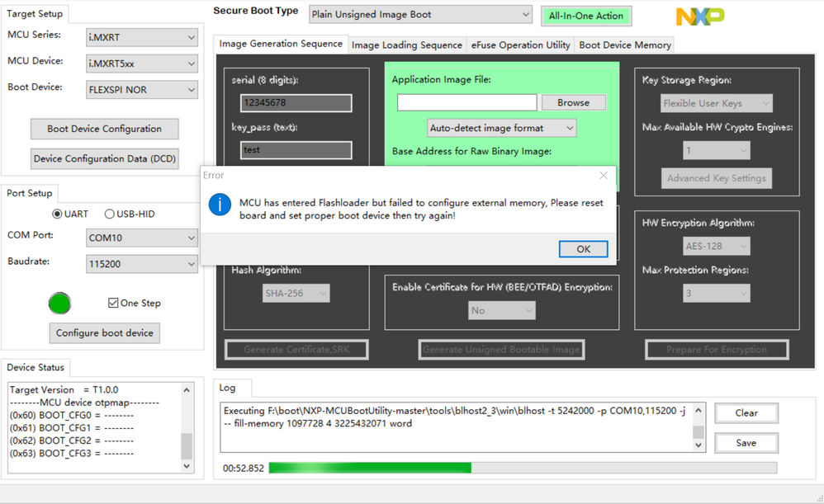Select the Target Setup tab
Image resolution: width=824 pixels, height=504 pixels.
coord(35,14)
